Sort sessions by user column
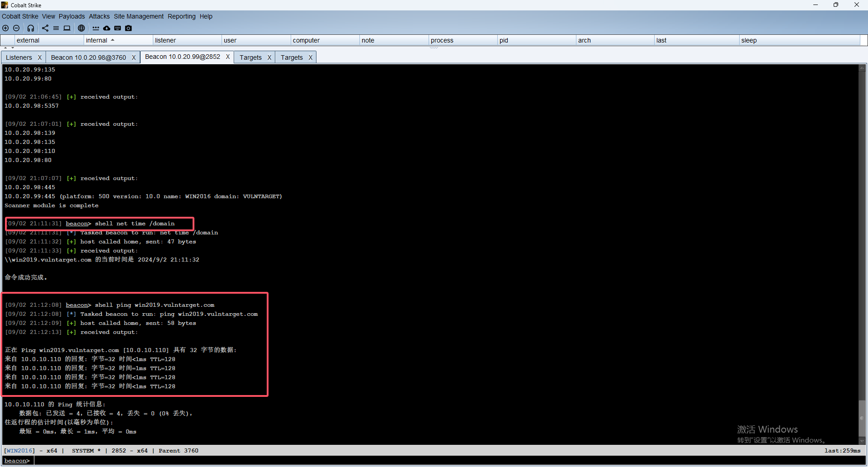The width and height of the screenshot is (868, 467). click(x=256, y=40)
